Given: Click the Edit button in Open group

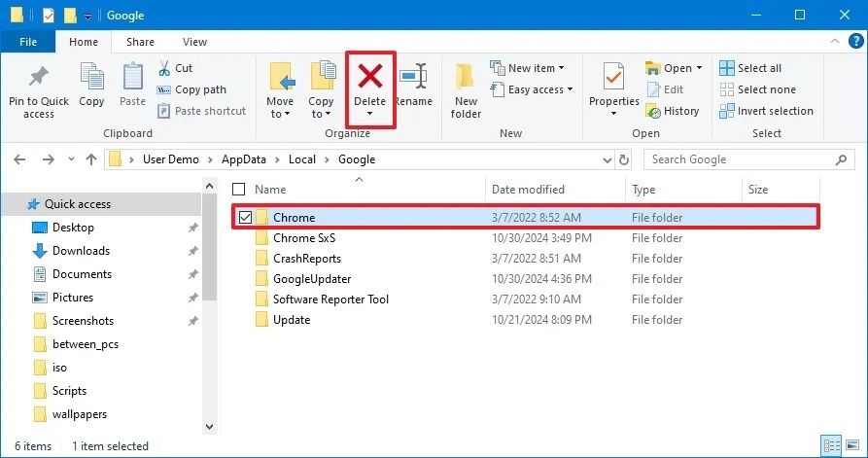Looking at the screenshot, I should pos(665,89).
